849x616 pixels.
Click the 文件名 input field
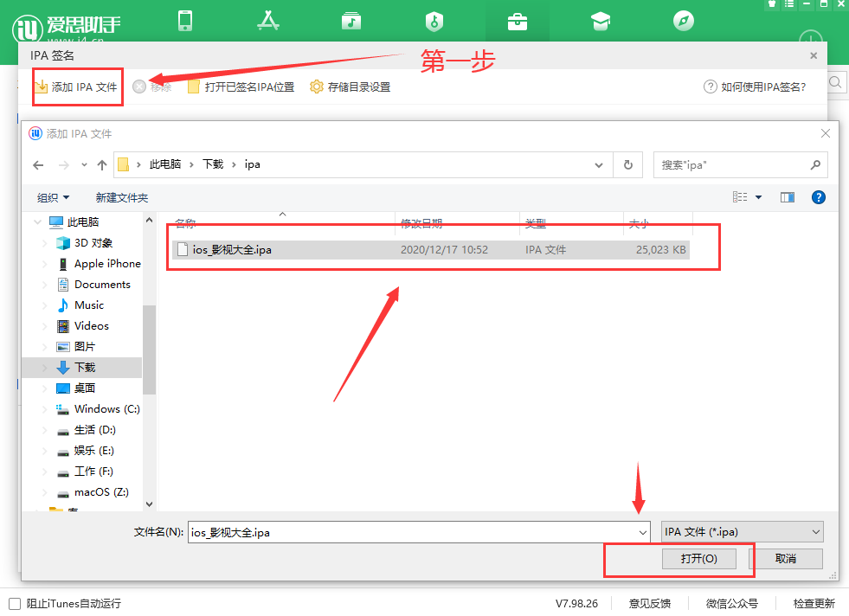click(413, 532)
